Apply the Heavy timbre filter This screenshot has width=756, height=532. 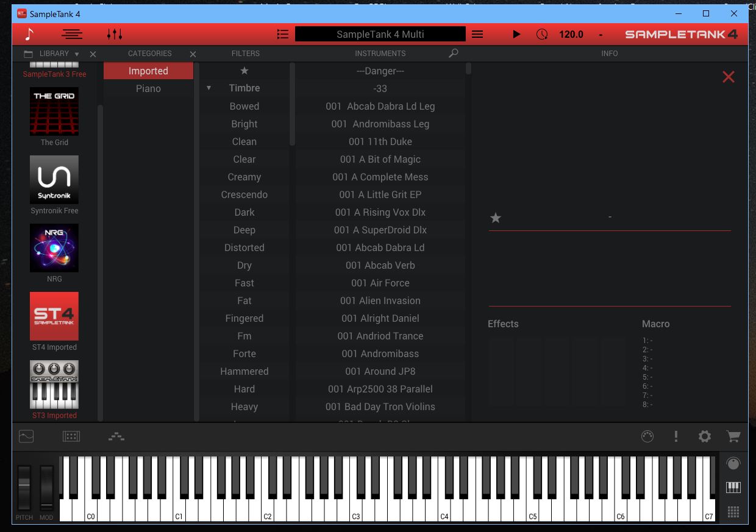244,406
